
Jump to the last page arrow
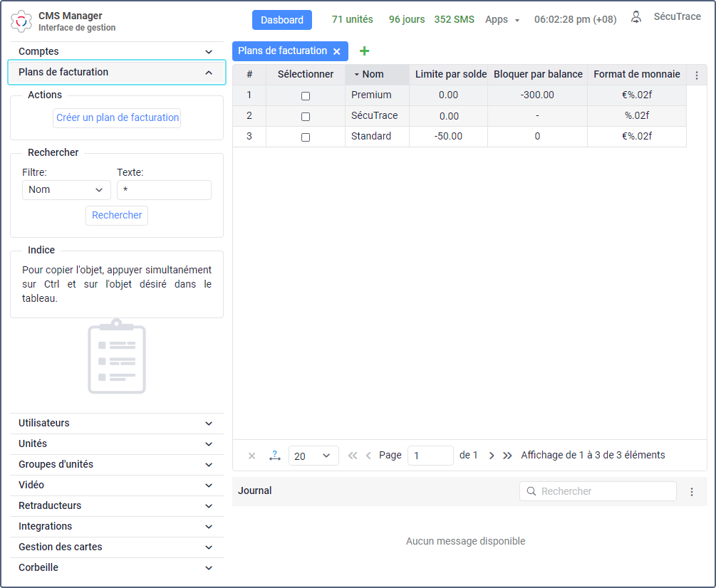click(x=507, y=456)
